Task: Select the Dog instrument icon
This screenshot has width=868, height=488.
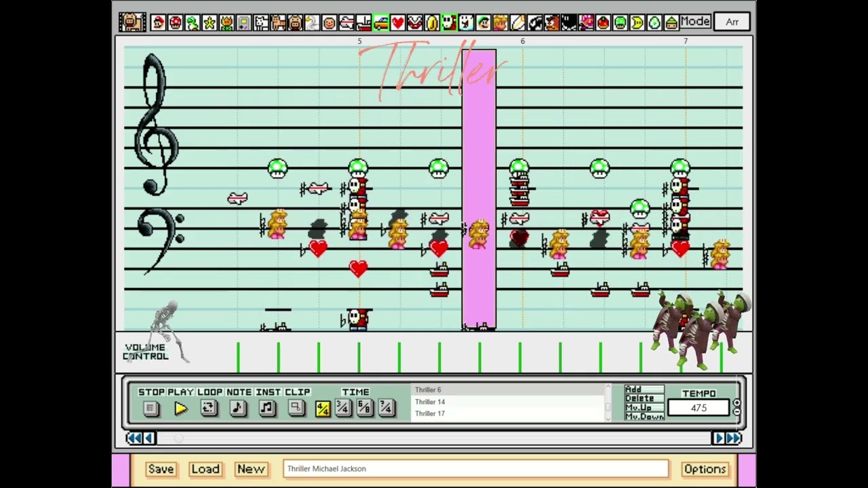Action: pyautogui.click(x=261, y=22)
